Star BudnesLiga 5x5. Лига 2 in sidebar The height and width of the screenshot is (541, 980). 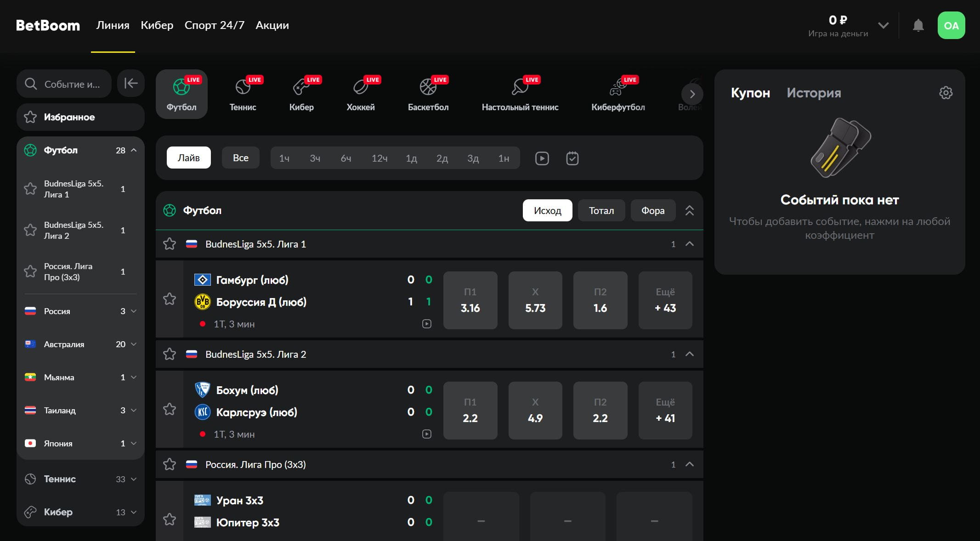click(x=30, y=230)
